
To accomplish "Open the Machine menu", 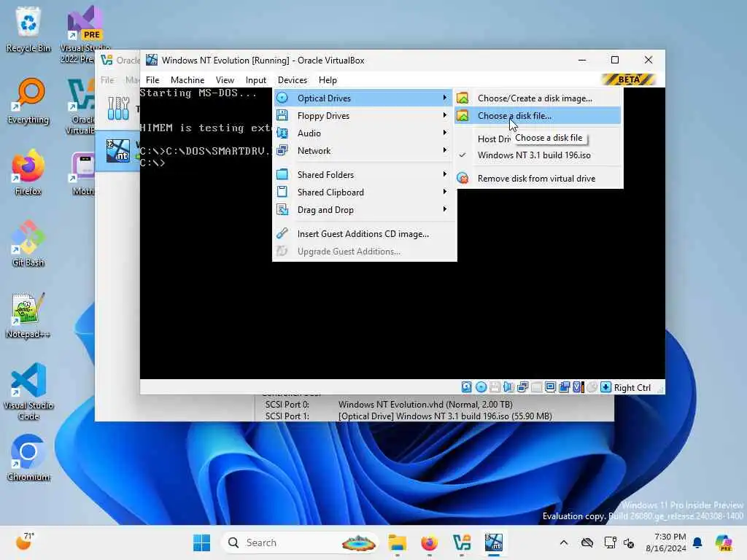I will coord(187,80).
